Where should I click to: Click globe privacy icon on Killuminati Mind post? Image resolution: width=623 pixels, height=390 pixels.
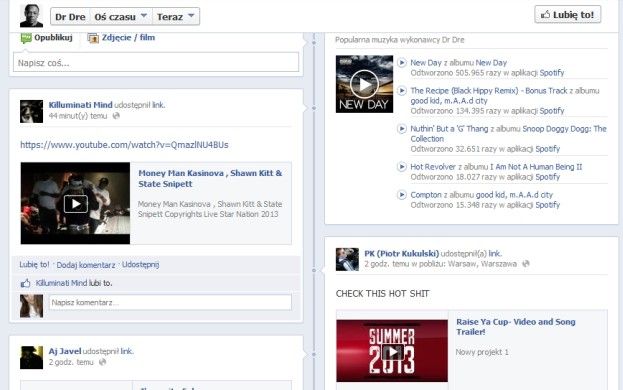click(x=116, y=116)
